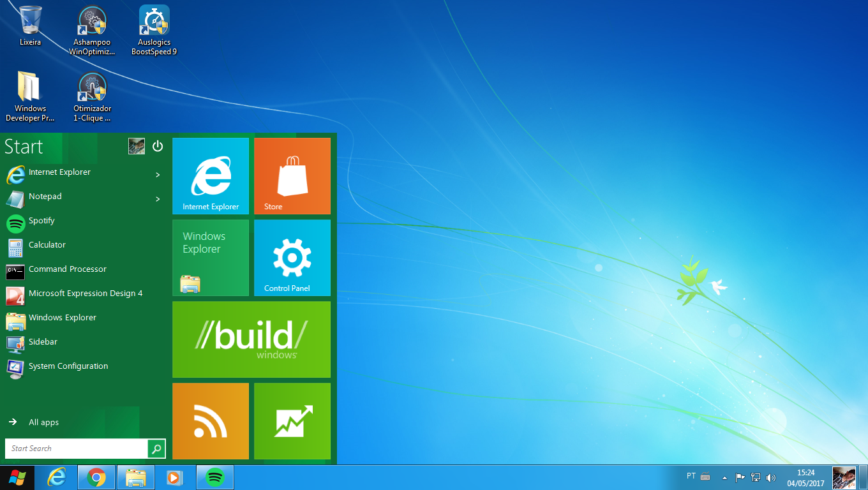Open Otimizador 1-Clique desktop shortcut

[92, 97]
